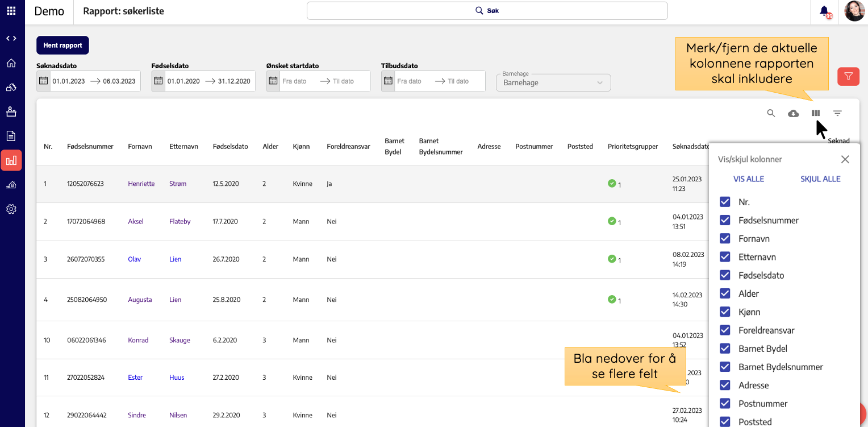
Task: Click Tilbudsdato Til dato field
Action: tap(458, 81)
